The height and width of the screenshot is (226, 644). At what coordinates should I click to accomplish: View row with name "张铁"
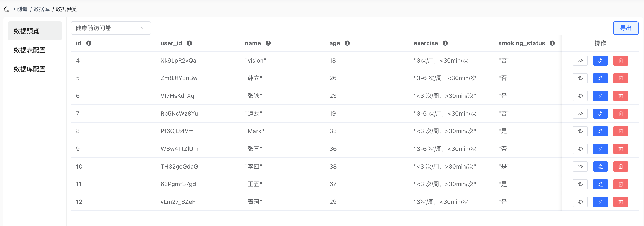tap(580, 96)
